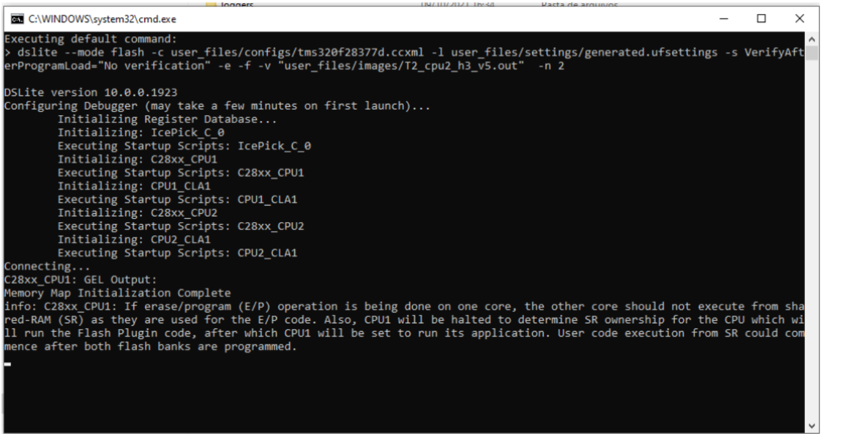
Task: Click the 'Configuring Debugger' message line
Action: tap(217, 106)
